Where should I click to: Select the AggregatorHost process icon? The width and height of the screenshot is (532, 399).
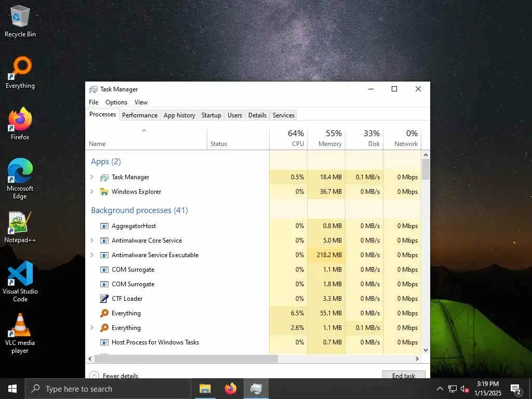point(104,226)
